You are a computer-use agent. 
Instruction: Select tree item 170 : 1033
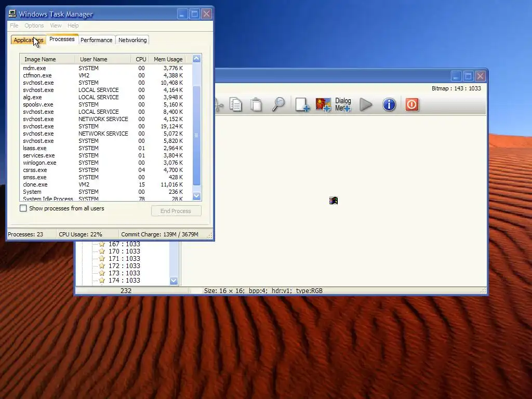pyautogui.click(x=124, y=251)
